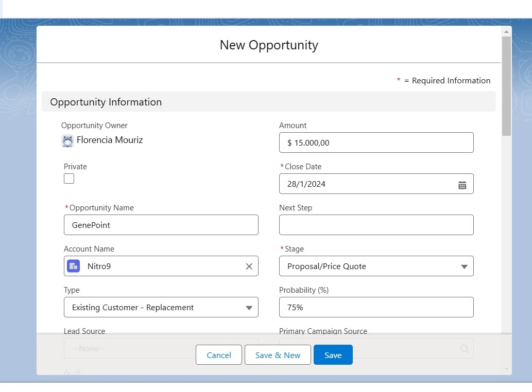Save the opportunity
Viewport: 532px width, 392px height.
click(333, 355)
